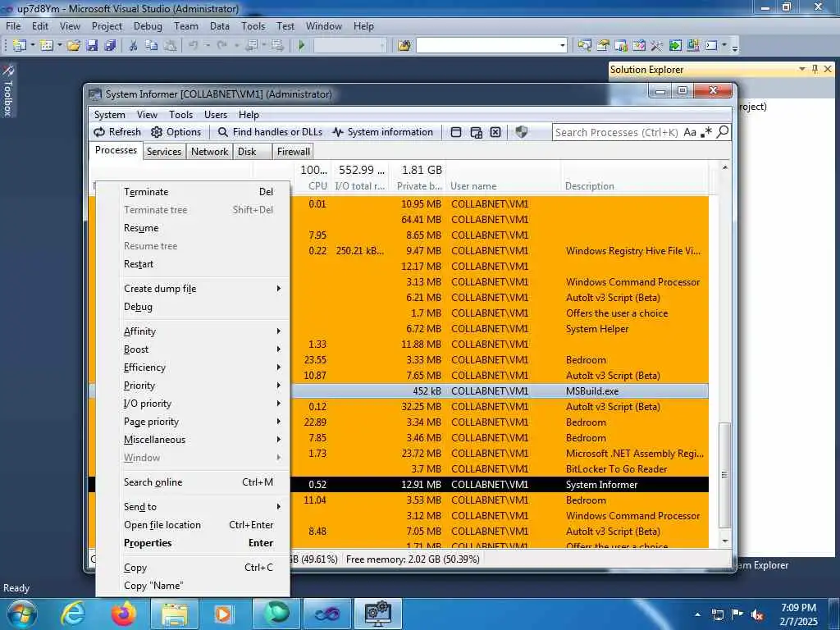This screenshot has width=840, height=630.
Task: Switch to the Firewall tab
Action: pyautogui.click(x=293, y=152)
